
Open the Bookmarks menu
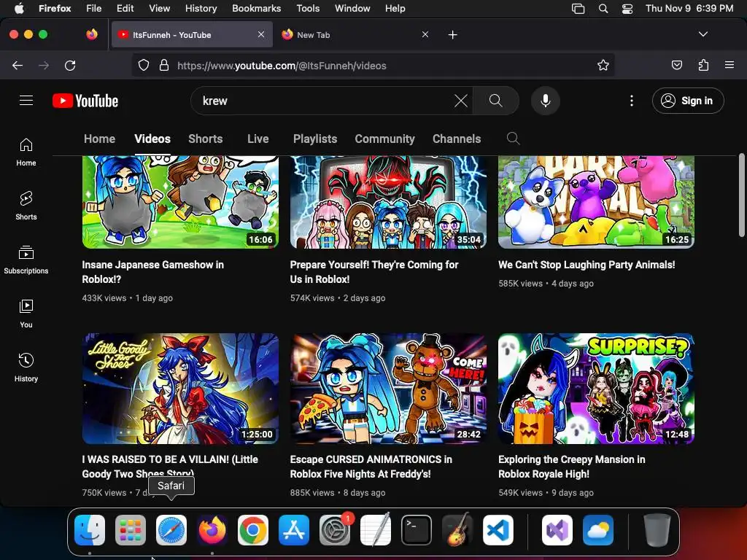(256, 8)
